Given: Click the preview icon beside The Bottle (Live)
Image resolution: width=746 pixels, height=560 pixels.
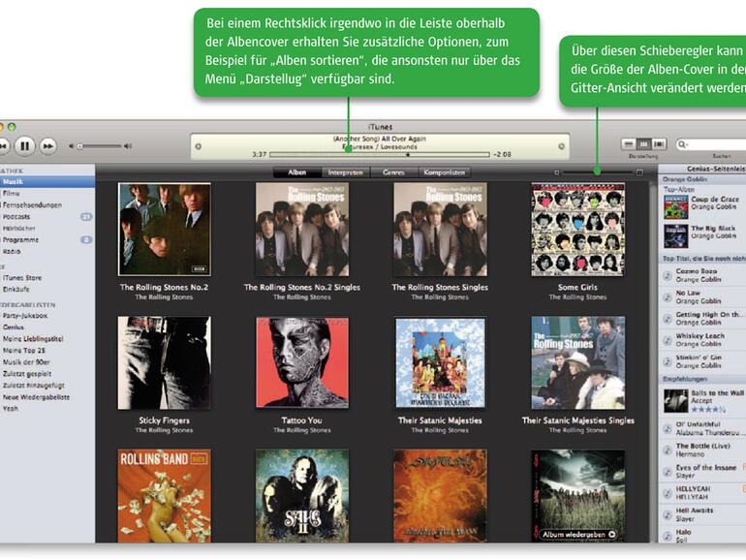Looking at the screenshot, I should point(667,451).
